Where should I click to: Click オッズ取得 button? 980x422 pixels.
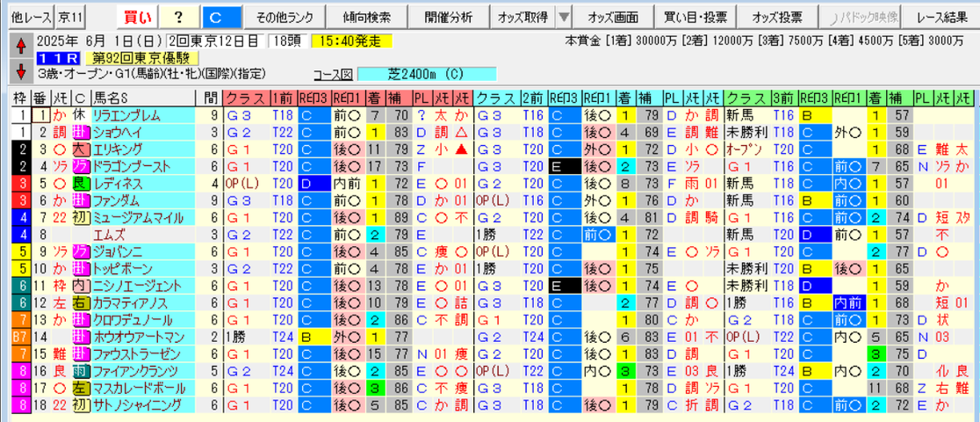click(x=522, y=18)
